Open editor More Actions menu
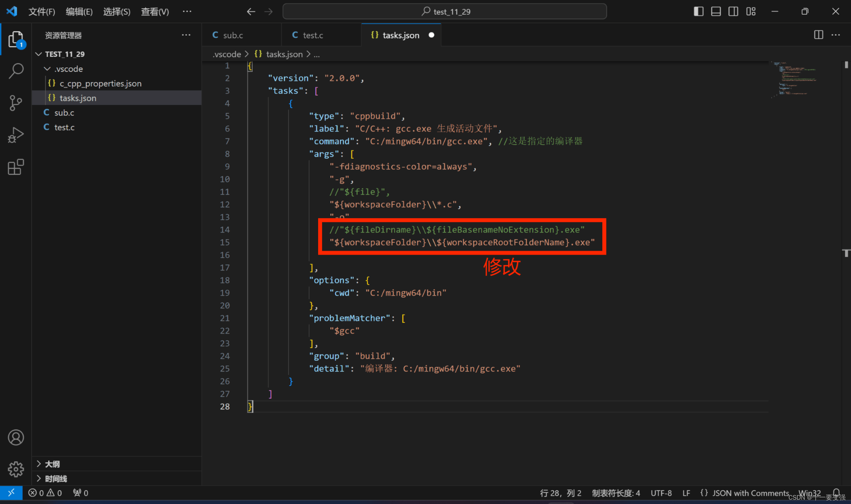This screenshot has width=851, height=504. pos(835,35)
